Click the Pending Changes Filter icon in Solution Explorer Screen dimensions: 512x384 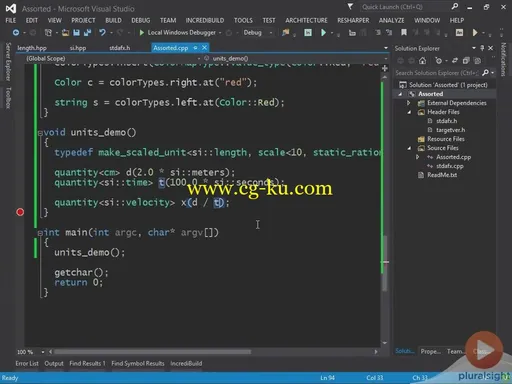(x=438, y=61)
